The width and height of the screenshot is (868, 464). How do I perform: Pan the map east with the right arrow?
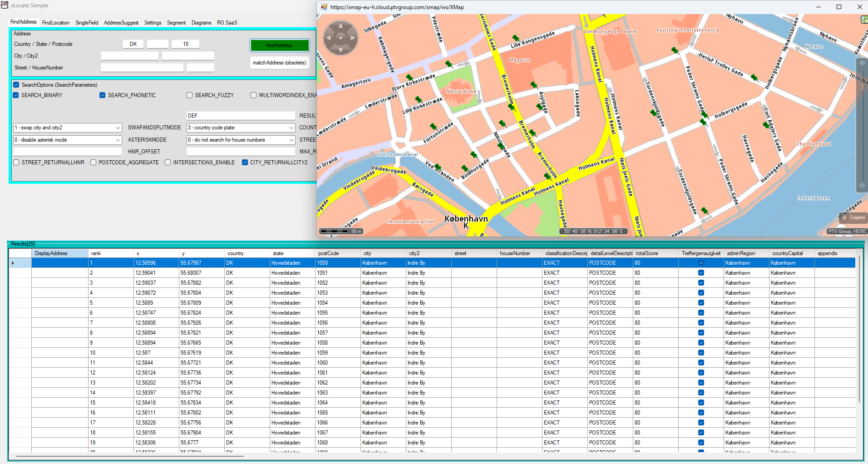tap(352, 38)
